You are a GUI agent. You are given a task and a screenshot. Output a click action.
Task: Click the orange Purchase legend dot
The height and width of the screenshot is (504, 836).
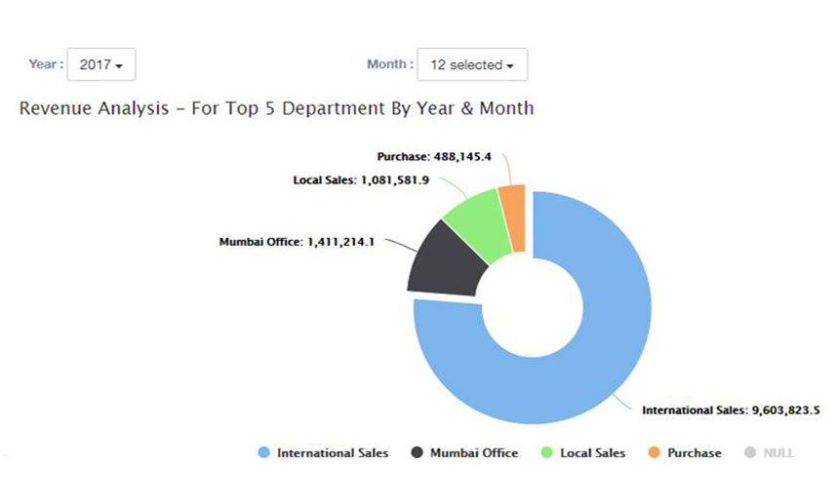pos(654,453)
